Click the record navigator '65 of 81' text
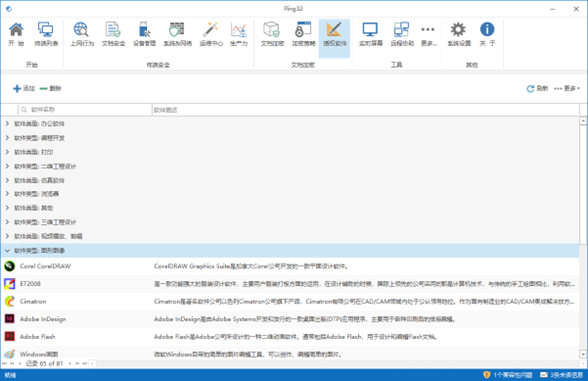The image size is (588, 381). 44,363
